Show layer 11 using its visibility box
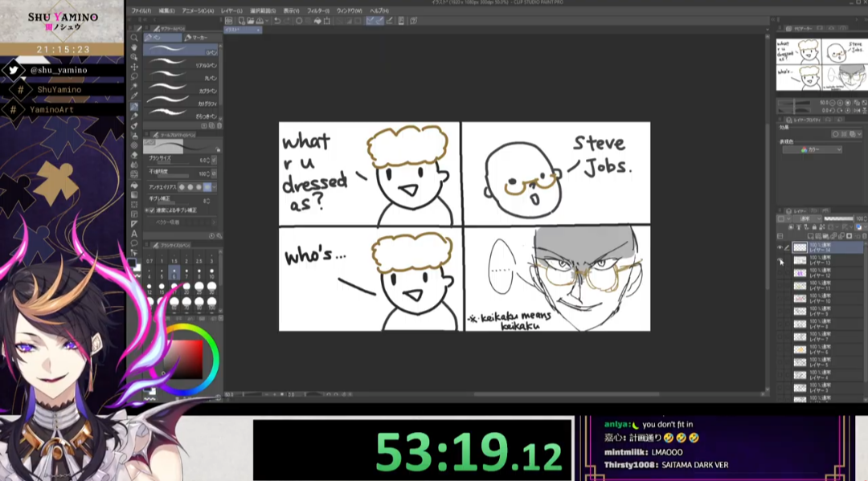Viewport: 868px width, 481px height. (780, 286)
